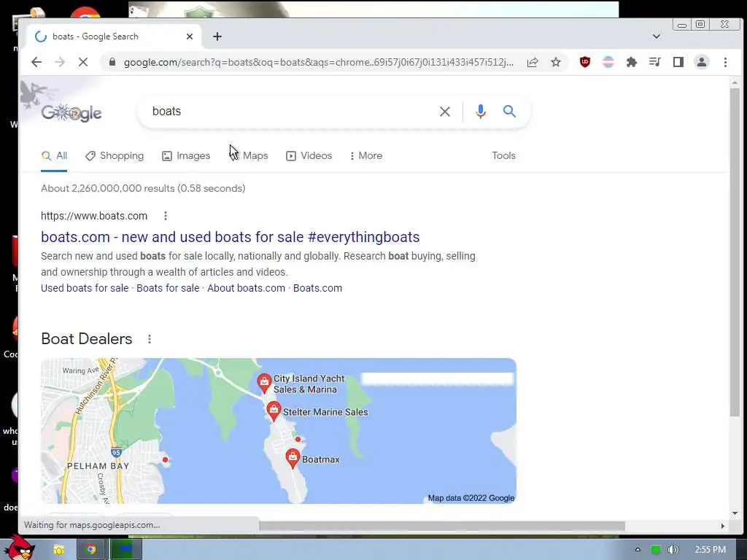The height and width of the screenshot is (560, 747).
Task: Click the scroll down arrow of page
Action: coord(735,513)
